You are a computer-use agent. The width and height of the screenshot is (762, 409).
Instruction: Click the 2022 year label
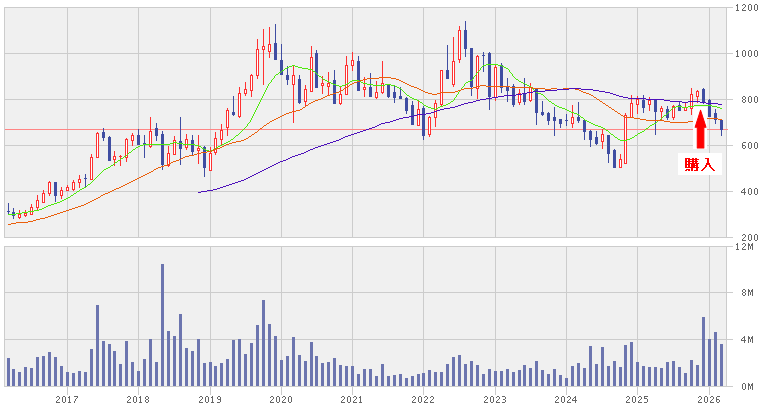coord(422,400)
